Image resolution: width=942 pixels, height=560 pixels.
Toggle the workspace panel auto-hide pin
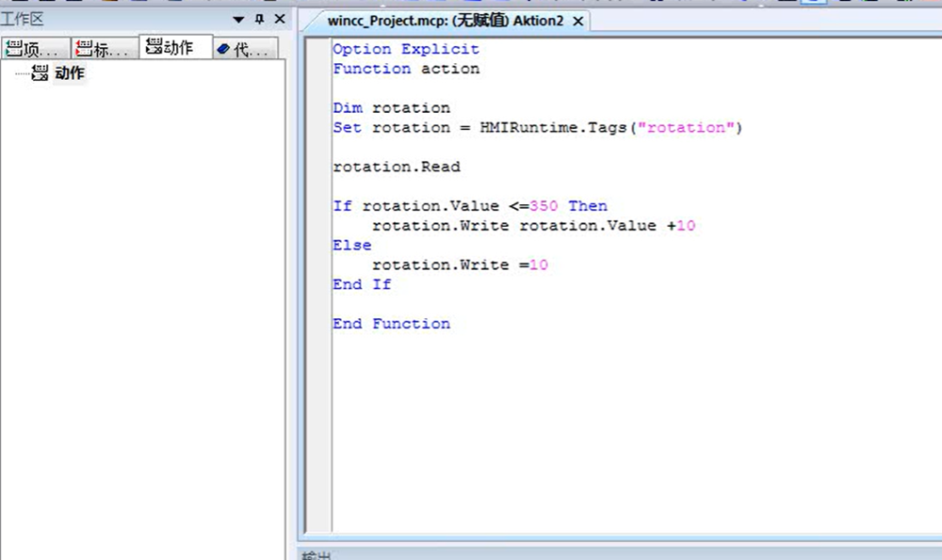[259, 19]
